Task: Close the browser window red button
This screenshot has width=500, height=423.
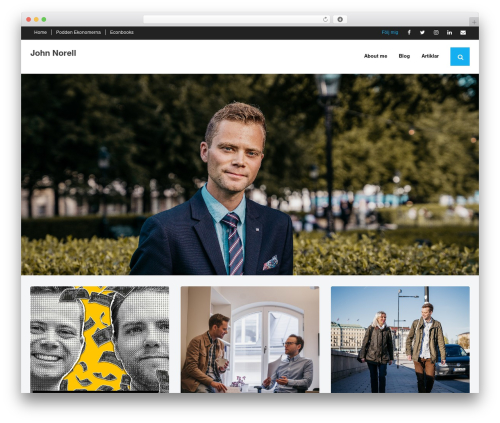Action: click(x=29, y=19)
